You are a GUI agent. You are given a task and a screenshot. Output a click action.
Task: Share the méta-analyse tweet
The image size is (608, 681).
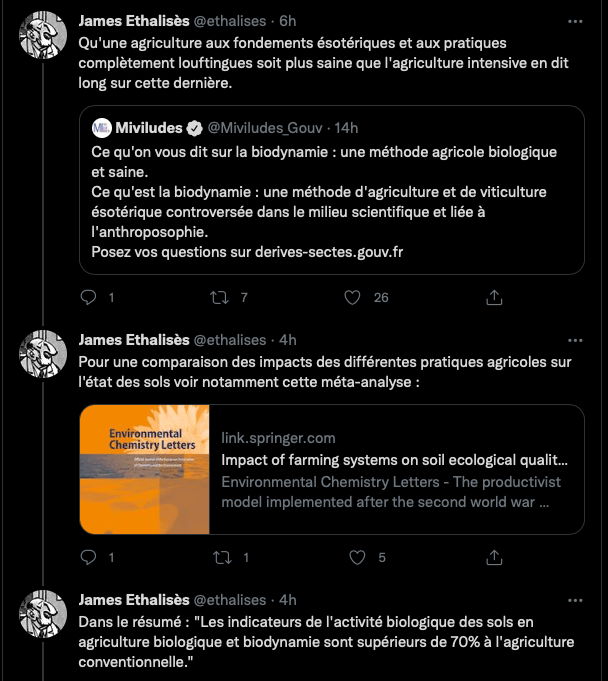[x=493, y=557]
